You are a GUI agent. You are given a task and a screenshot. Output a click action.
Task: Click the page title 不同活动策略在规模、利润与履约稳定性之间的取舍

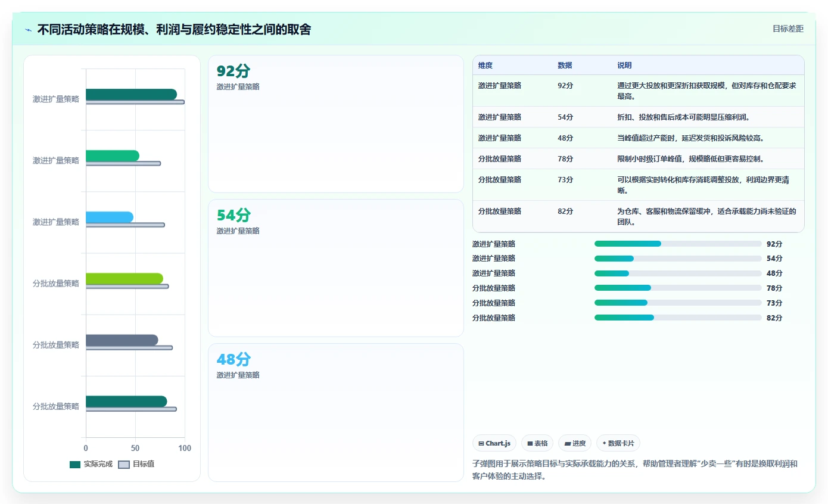click(x=174, y=30)
